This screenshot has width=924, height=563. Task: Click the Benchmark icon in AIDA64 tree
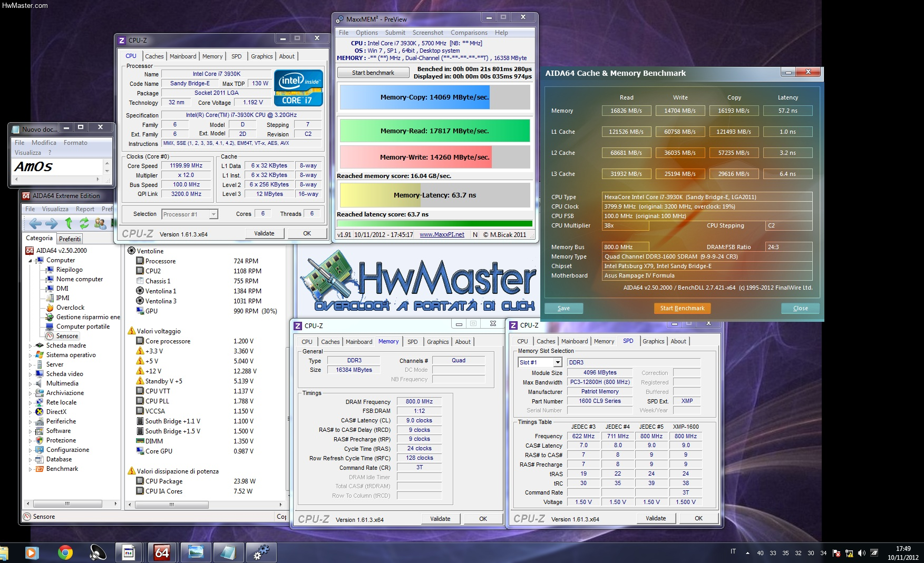pos(39,469)
